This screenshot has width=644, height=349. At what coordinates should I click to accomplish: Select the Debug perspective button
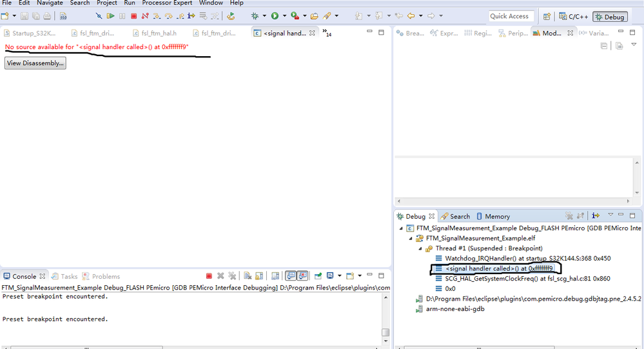coord(610,17)
